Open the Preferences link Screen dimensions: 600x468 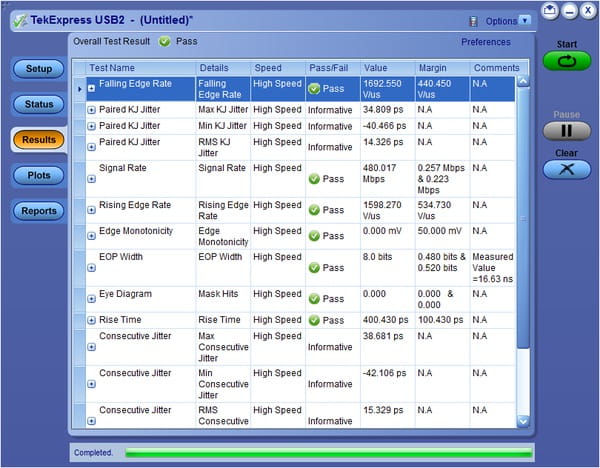486,42
